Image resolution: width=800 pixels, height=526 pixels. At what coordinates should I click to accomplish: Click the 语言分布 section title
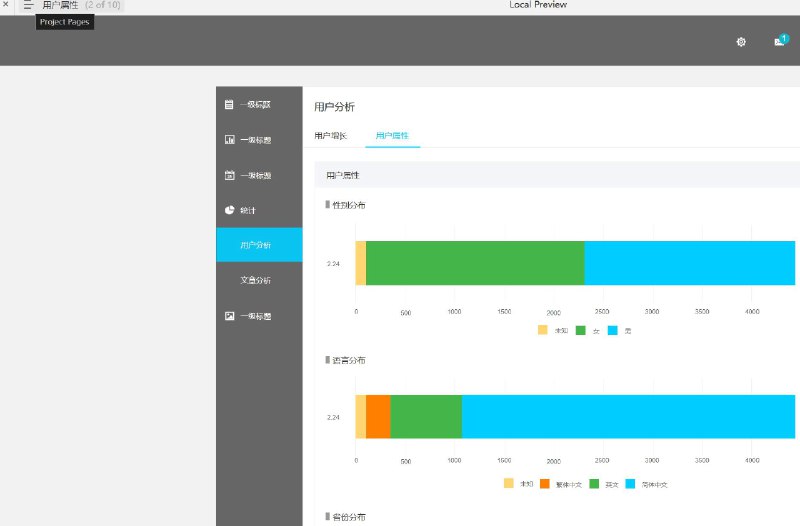click(x=349, y=360)
